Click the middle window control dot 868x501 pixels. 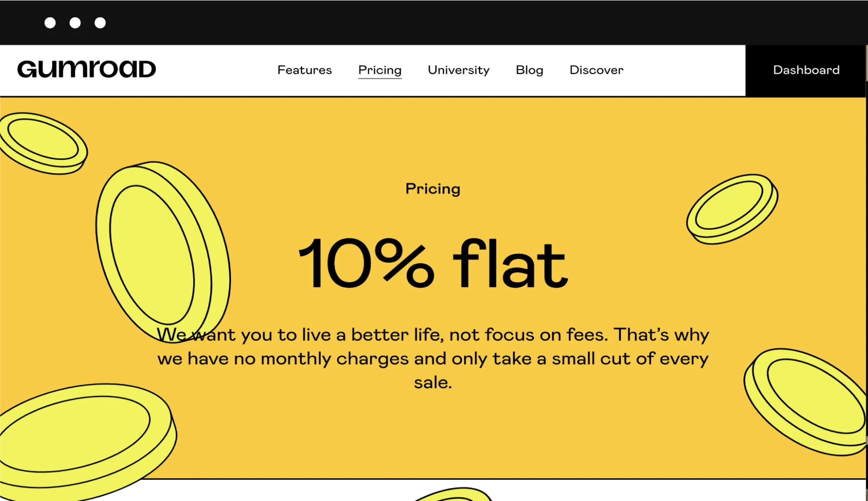tap(75, 22)
